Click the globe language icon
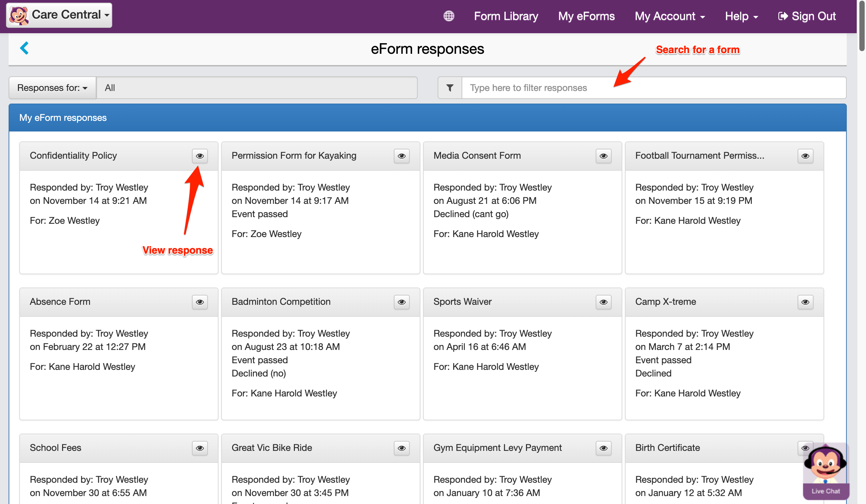This screenshot has width=866, height=504. (x=449, y=16)
